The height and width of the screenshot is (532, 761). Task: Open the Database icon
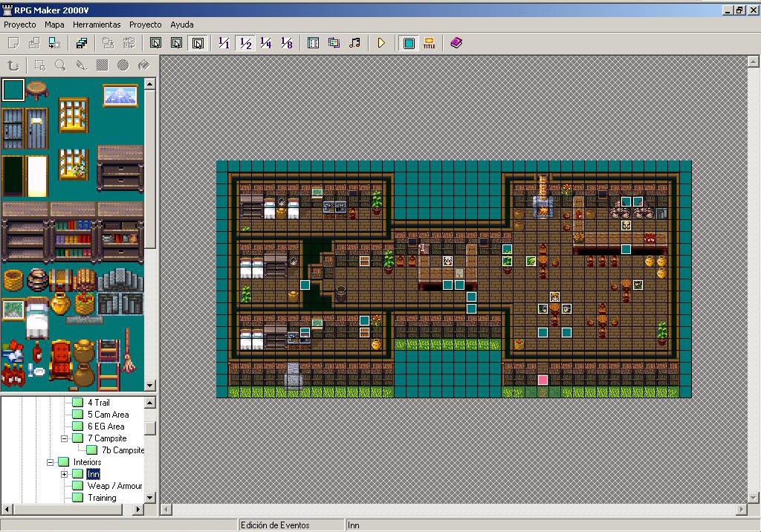coord(313,43)
